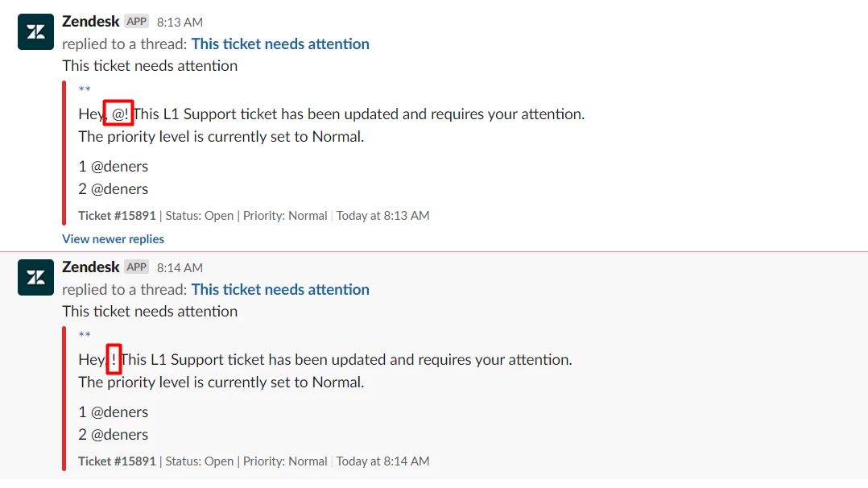This screenshot has width=868, height=488.
Task: Click the Zendesk avatar on the 8:14 AM message
Action: pyautogui.click(x=35, y=278)
